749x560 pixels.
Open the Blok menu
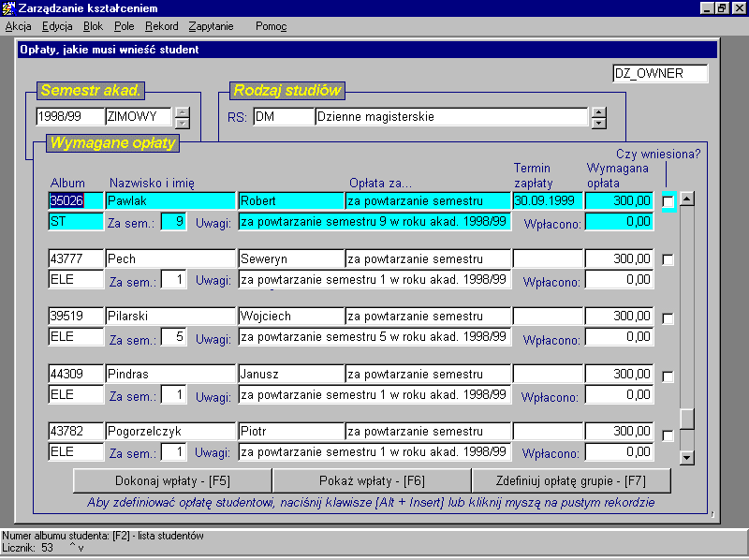pos(93,26)
